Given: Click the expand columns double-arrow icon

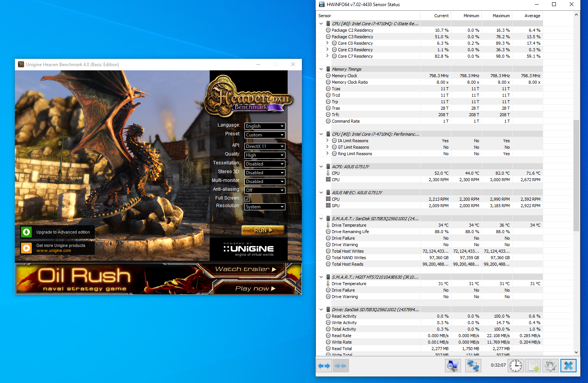Looking at the screenshot, I should coord(324,366).
